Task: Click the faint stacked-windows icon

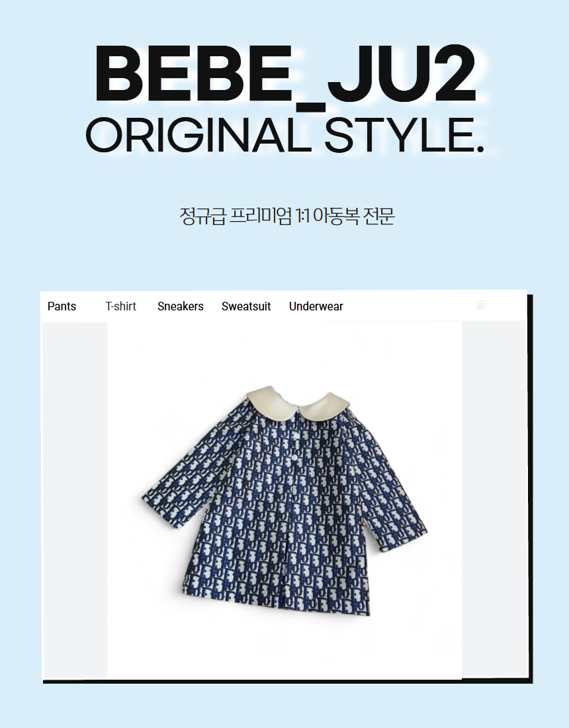Action: pos(481,305)
